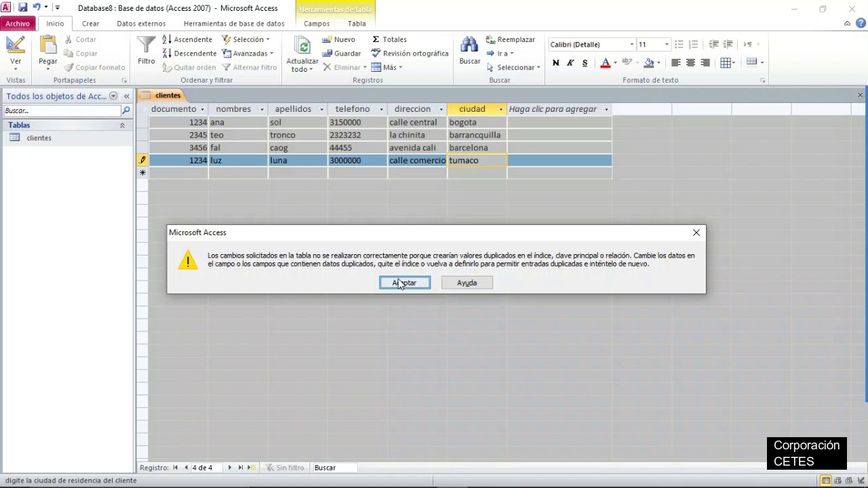This screenshot has height=488, width=868.
Task: Open the Eliminar dropdown
Action: (344, 67)
